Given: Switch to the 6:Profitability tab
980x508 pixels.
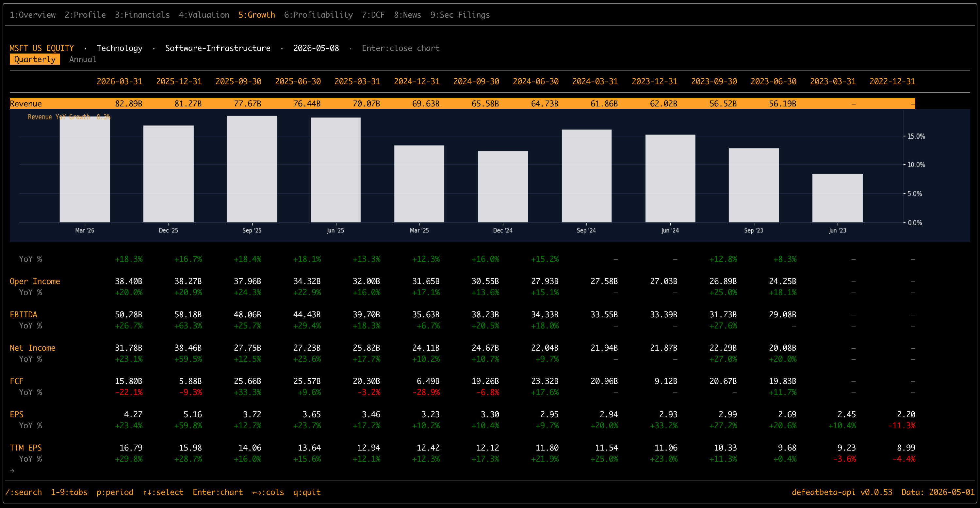Looking at the screenshot, I should coord(318,15).
